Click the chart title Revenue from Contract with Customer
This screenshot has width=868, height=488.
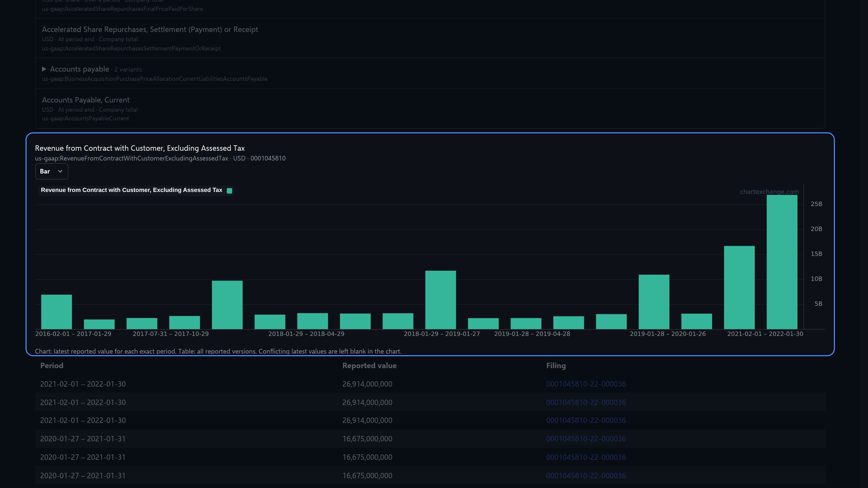tap(140, 148)
